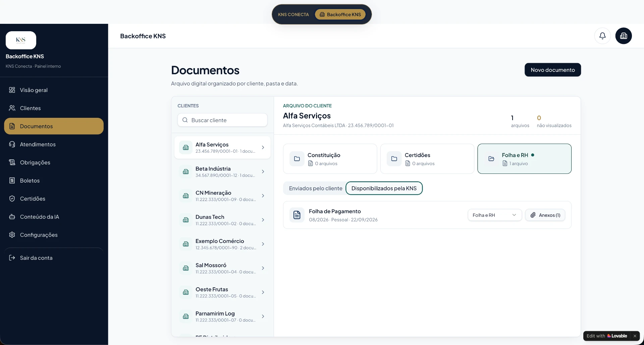Expand Alfa Serviços client chevron

tap(263, 147)
